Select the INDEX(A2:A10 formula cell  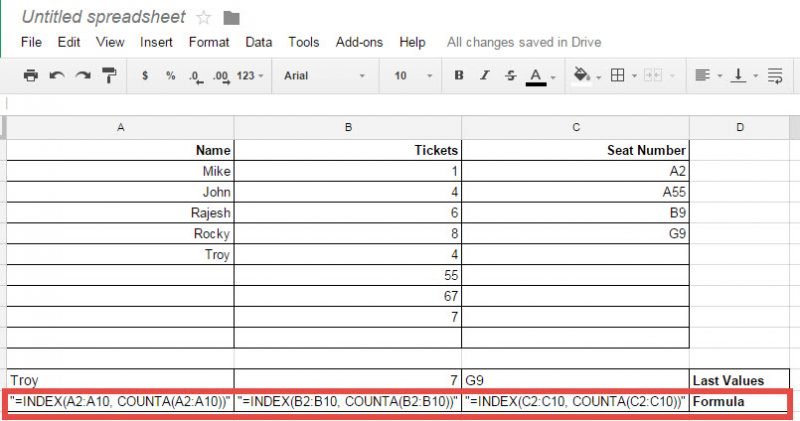pyautogui.click(x=120, y=401)
